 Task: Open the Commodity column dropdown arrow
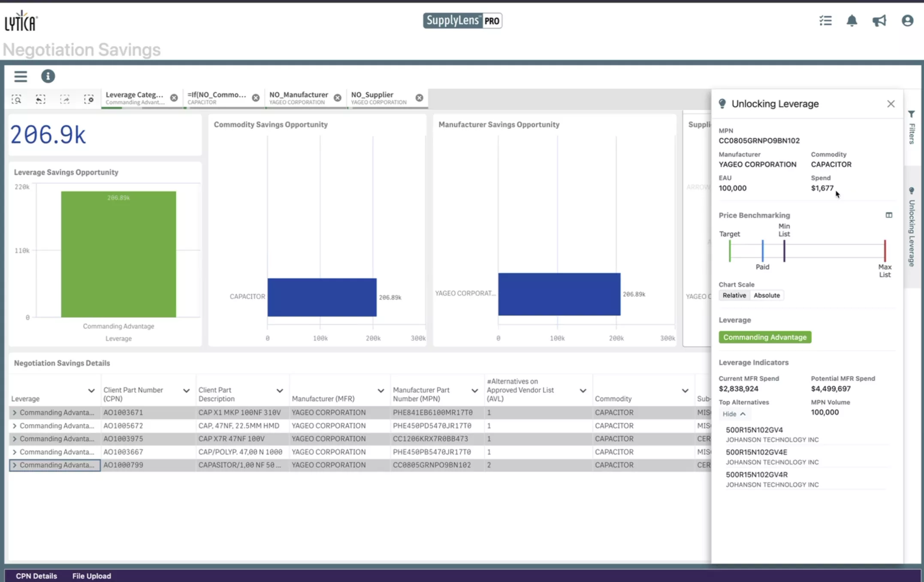685,391
